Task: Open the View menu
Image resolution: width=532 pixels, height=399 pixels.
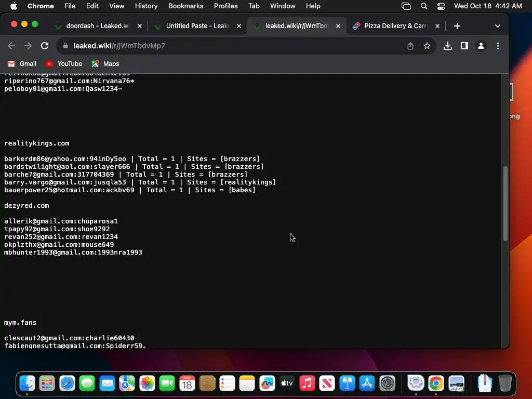Action: [117, 6]
